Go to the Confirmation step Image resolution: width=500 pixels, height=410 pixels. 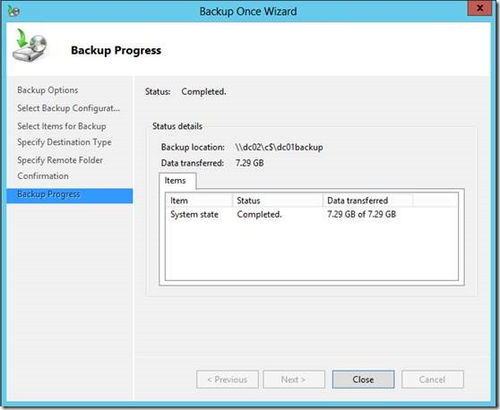coord(43,176)
